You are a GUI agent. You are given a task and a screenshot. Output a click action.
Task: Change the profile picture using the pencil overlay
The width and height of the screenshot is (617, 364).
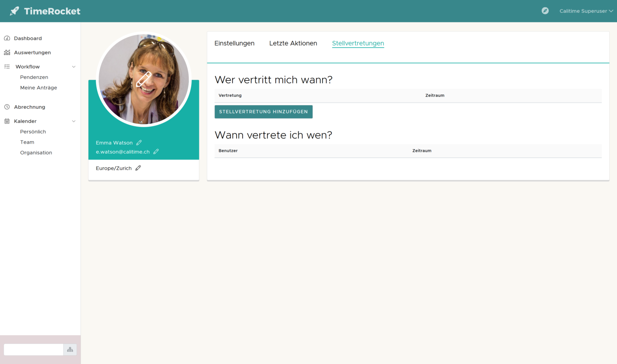144,79
